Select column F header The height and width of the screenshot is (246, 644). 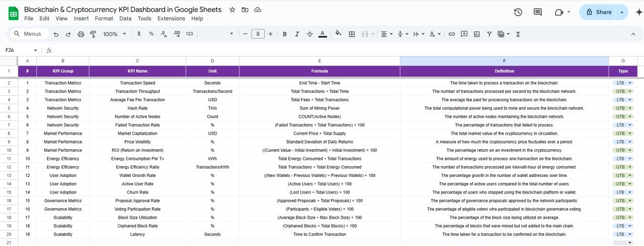coord(504,60)
